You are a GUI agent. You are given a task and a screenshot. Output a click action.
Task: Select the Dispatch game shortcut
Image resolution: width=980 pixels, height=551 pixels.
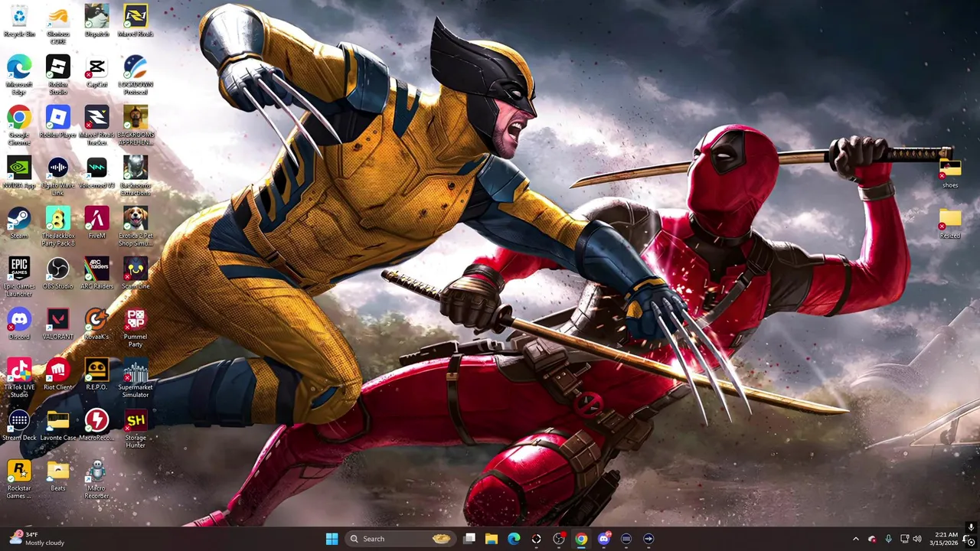pyautogui.click(x=96, y=21)
